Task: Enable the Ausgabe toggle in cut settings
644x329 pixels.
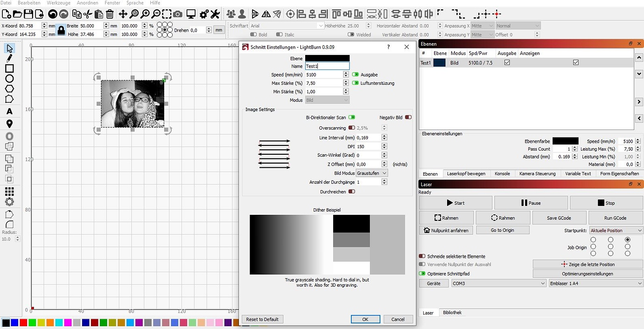Action: click(356, 74)
